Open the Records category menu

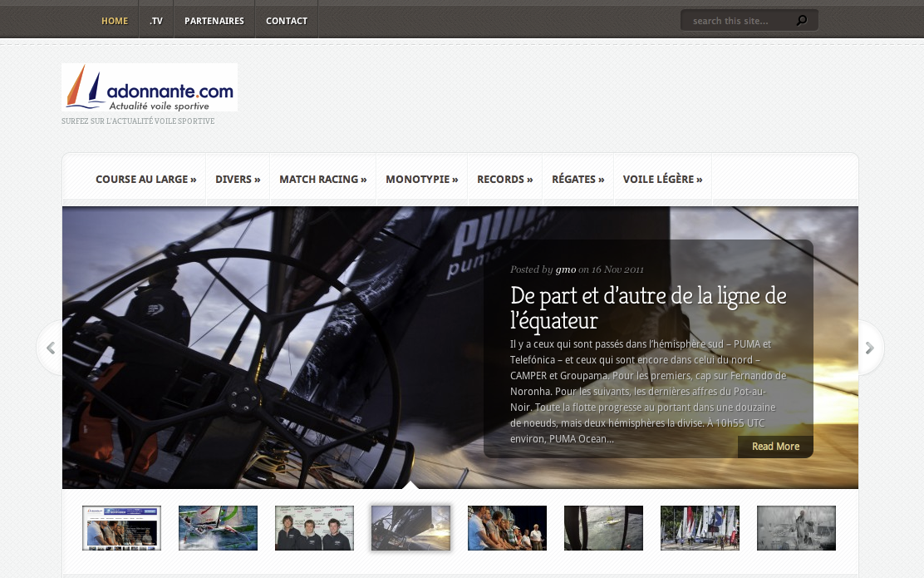coord(504,179)
